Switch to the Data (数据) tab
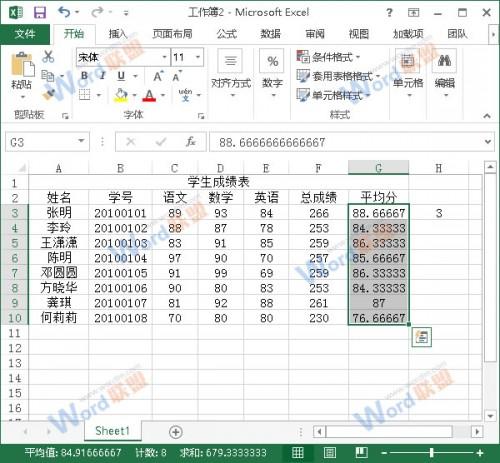Image resolution: width=500 pixels, height=463 pixels. (271, 34)
